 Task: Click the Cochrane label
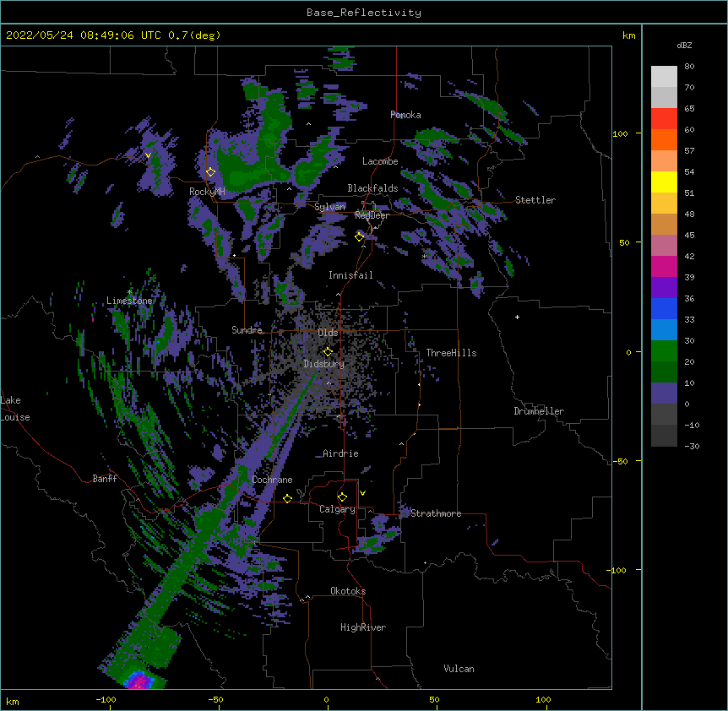click(x=272, y=480)
